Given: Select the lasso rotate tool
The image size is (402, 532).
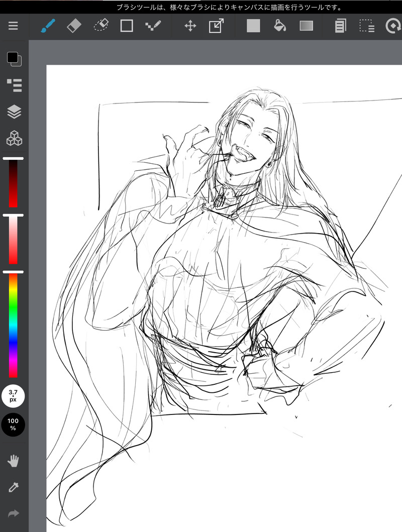Looking at the screenshot, I should point(393,26).
